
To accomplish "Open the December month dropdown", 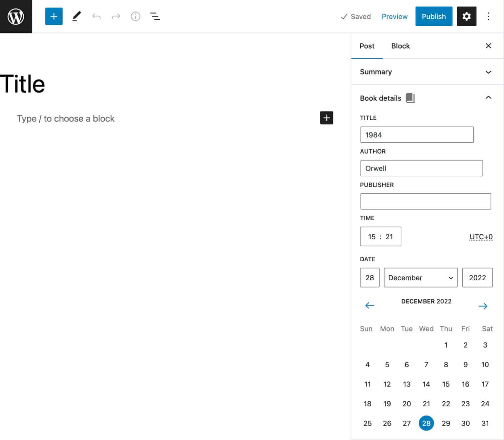I will 421,278.
